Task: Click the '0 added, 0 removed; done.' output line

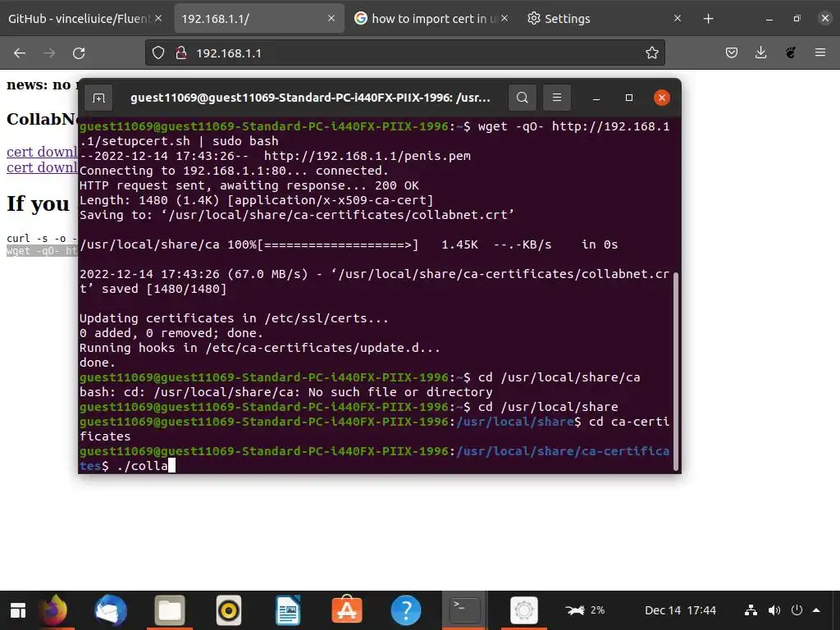Action: (171, 333)
